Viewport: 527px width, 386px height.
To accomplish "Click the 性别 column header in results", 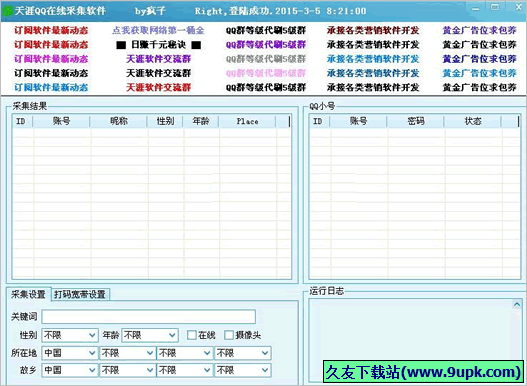I will point(165,121).
